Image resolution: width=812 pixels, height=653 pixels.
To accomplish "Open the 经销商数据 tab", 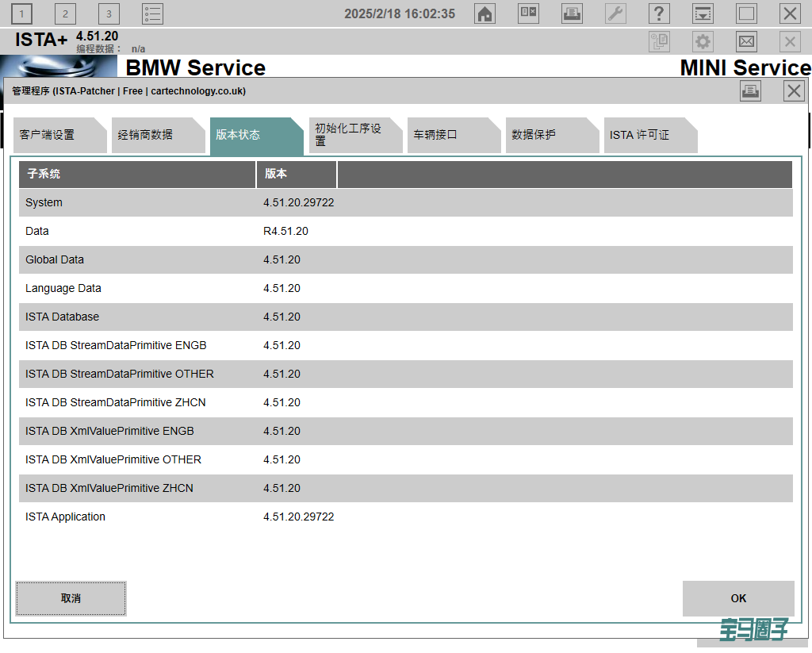I will (152, 135).
